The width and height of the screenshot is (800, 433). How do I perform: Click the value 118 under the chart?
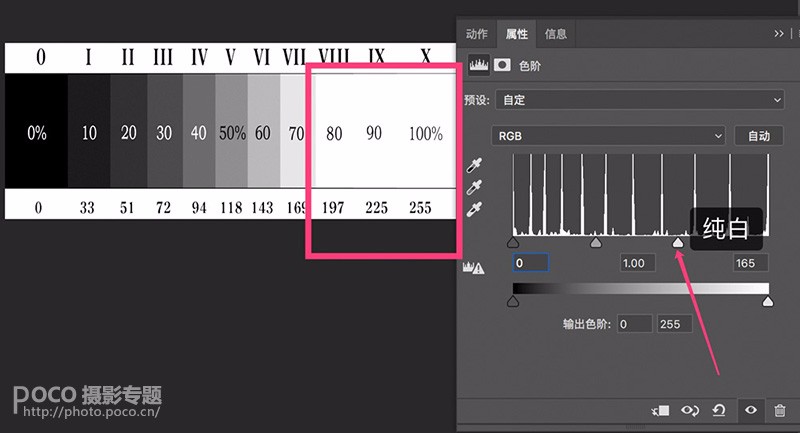(231, 208)
